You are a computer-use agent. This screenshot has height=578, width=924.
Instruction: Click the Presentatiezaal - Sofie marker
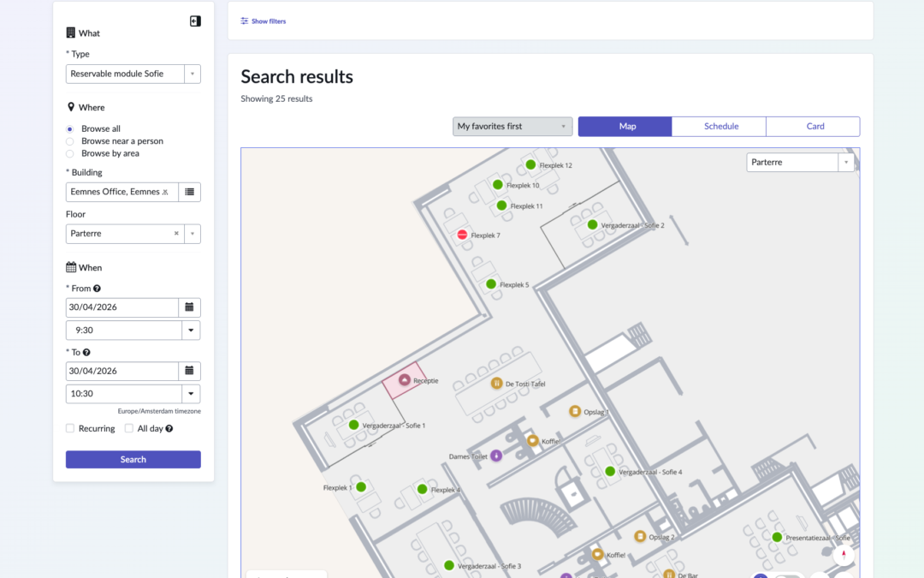tap(777, 537)
